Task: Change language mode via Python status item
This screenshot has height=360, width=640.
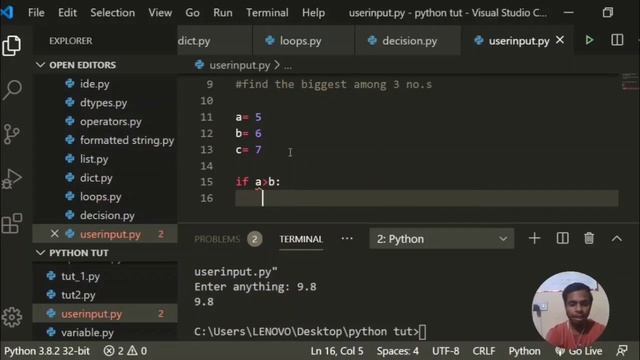Action: pyautogui.click(x=524, y=351)
